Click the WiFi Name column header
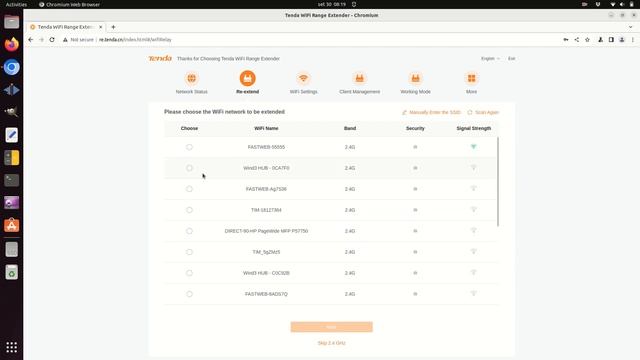 (x=266, y=128)
